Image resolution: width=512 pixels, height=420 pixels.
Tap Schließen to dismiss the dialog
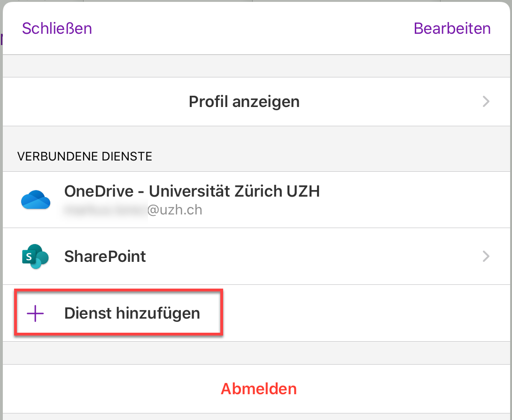pyautogui.click(x=57, y=28)
